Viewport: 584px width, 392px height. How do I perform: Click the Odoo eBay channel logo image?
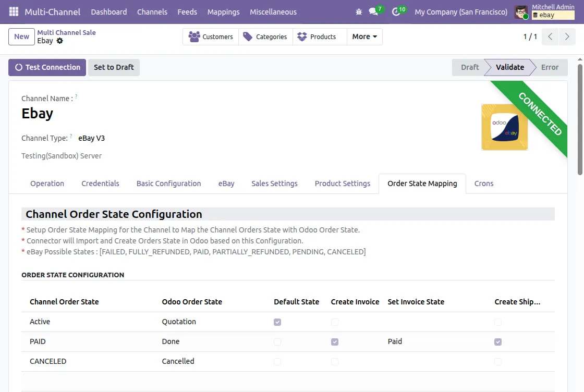(505, 127)
